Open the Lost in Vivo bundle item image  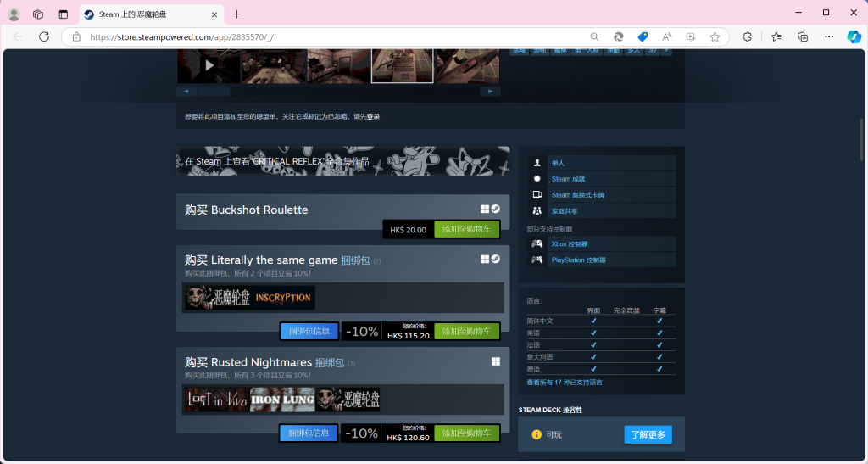pyautogui.click(x=217, y=400)
